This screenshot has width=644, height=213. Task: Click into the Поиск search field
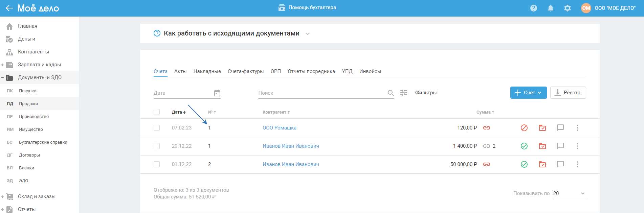(321, 93)
